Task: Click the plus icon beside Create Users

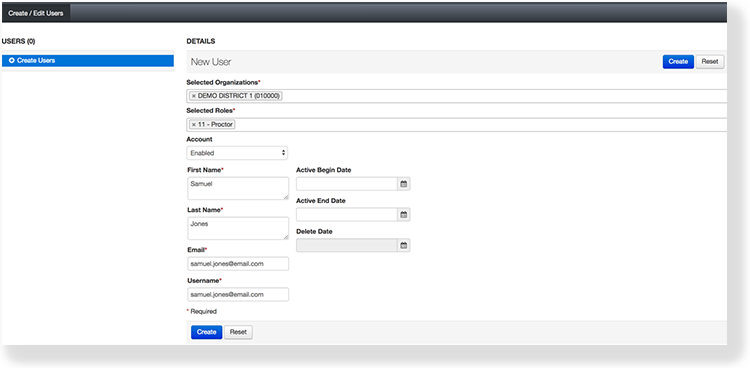Action: tap(11, 61)
